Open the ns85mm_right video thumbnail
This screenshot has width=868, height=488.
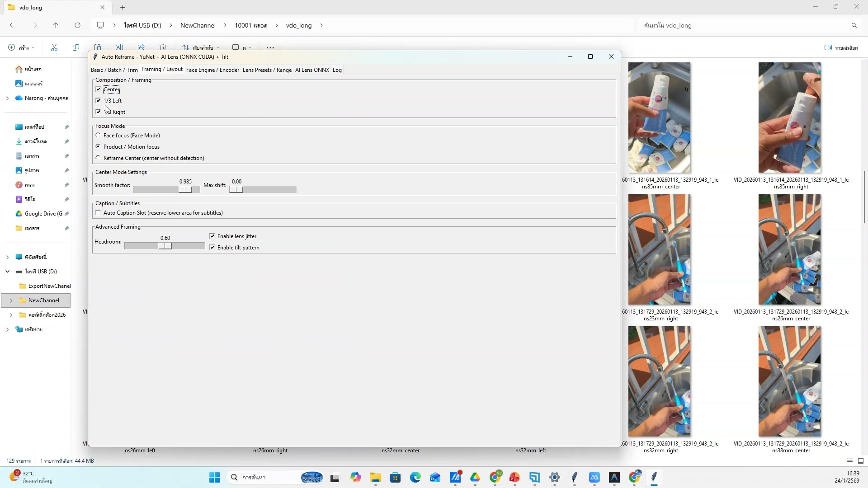tap(789, 117)
